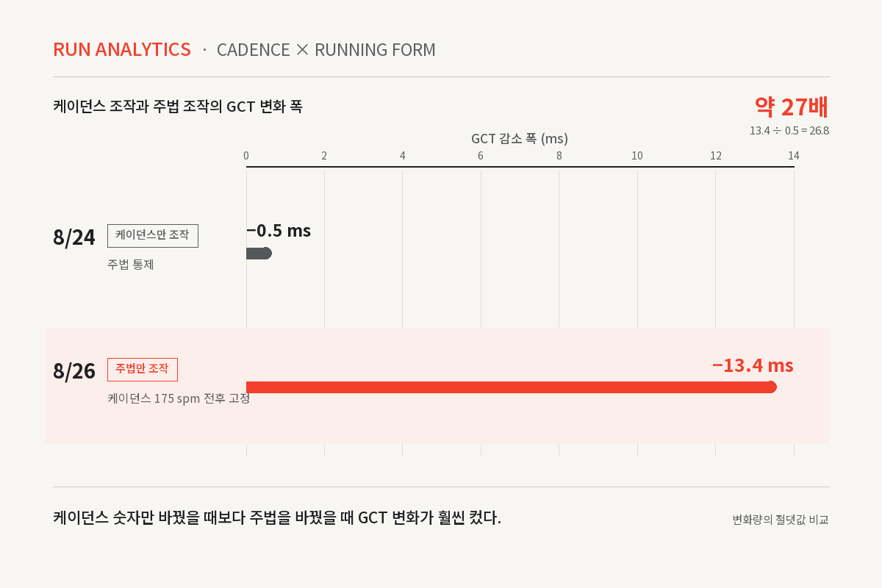Click the gray −0.5 ms bar

(259, 254)
